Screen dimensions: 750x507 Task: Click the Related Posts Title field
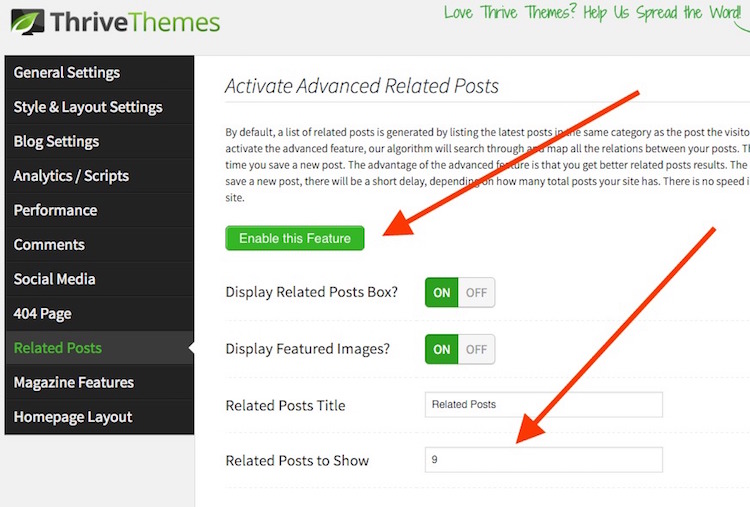point(543,405)
